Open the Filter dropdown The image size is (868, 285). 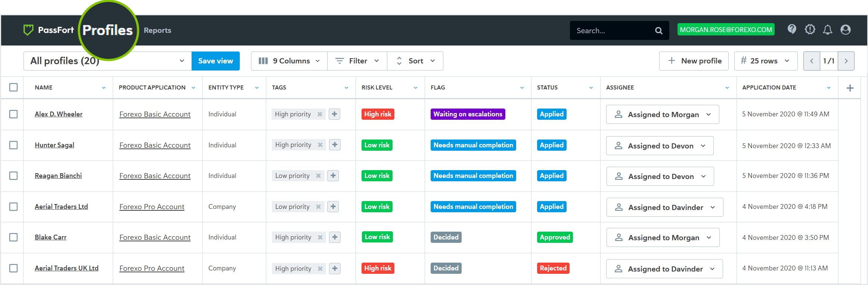pyautogui.click(x=357, y=61)
